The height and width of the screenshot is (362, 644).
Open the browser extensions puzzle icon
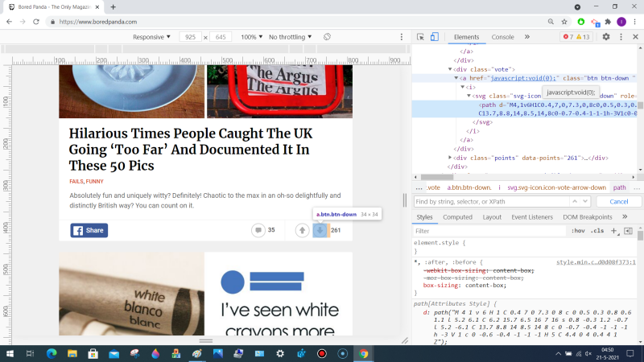[609, 22]
